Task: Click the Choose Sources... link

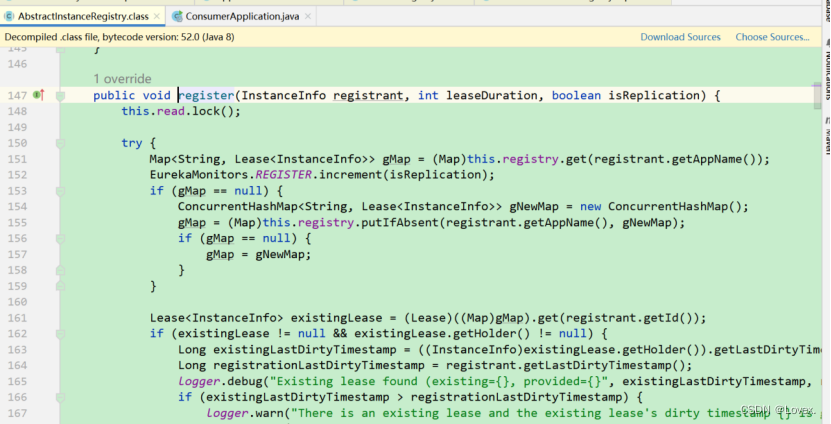Action: [772, 37]
